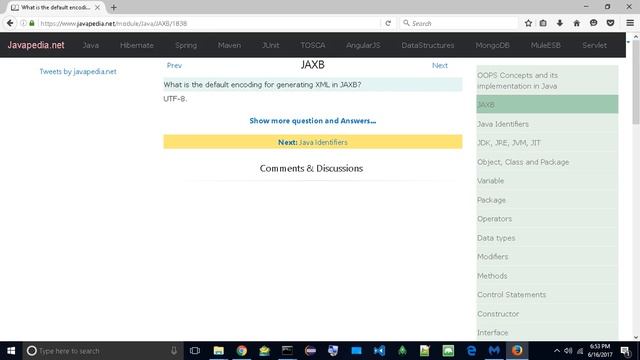Open Google Chrome from the taskbar
This screenshot has width=640, height=360.
tap(242, 351)
